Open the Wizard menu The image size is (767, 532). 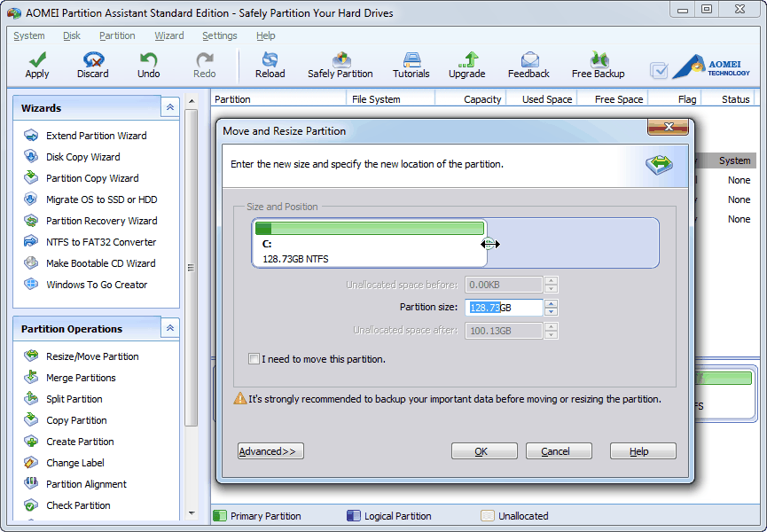[x=169, y=35]
